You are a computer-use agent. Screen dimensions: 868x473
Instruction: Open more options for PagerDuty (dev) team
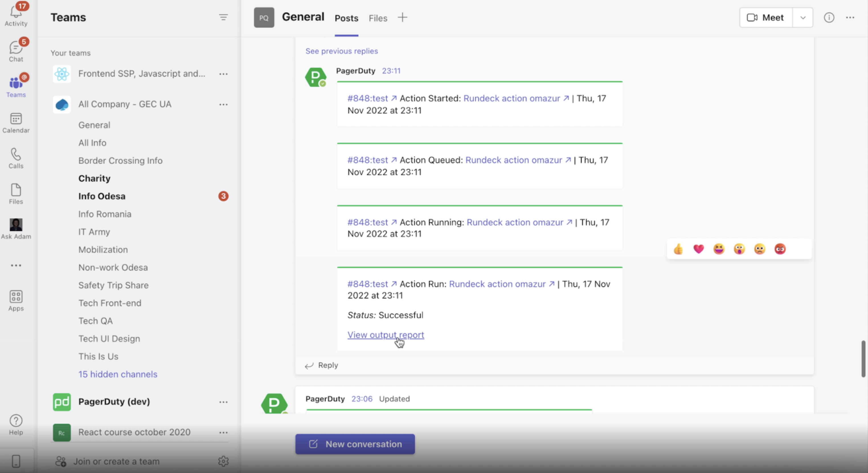[223, 402]
